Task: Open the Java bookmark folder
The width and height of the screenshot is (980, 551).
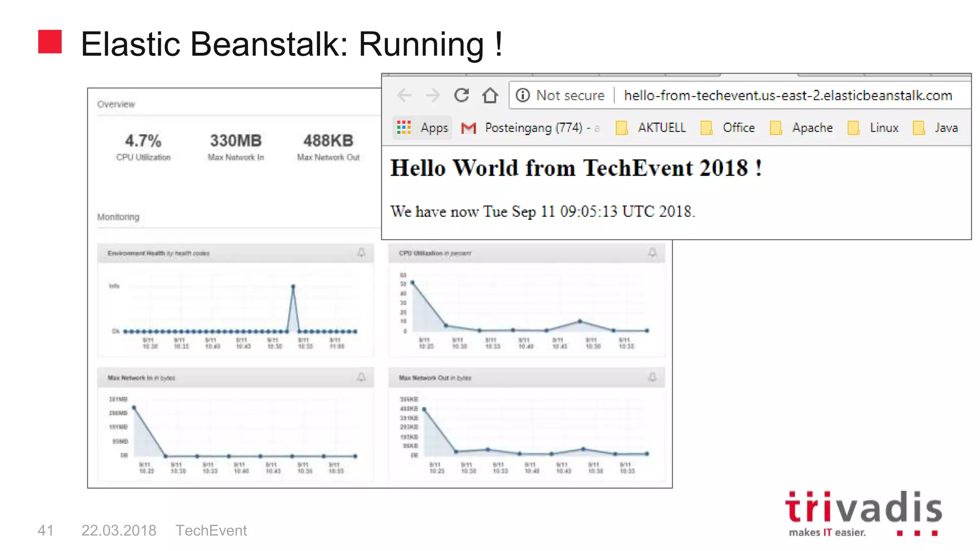Action: coord(935,128)
